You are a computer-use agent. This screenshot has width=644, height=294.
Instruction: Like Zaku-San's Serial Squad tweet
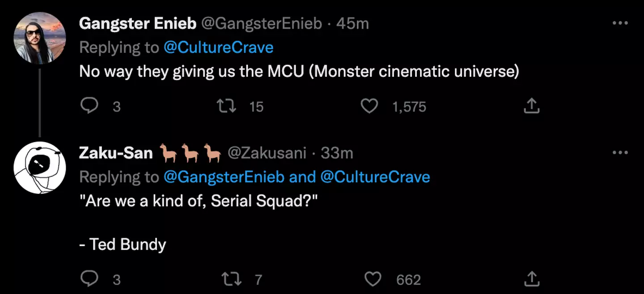[373, 279]
